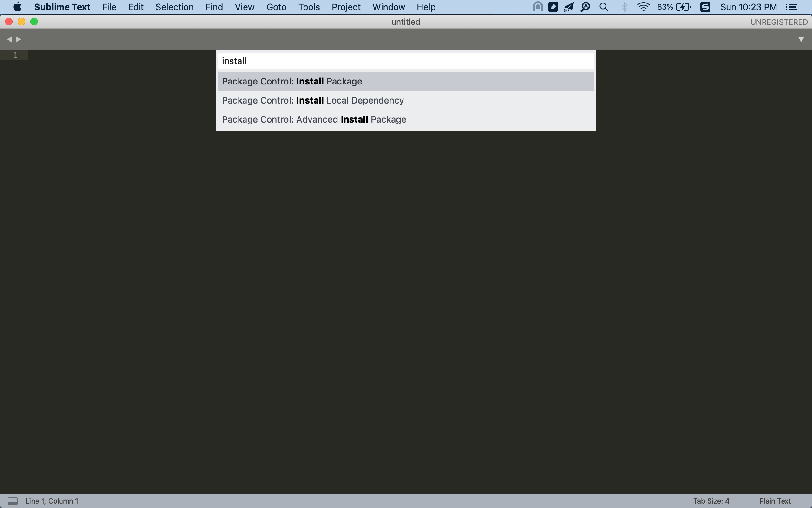This screenshot has height=508, width=812.
Task: Select Package Control: Install Package entry
Action: [406, 81]
